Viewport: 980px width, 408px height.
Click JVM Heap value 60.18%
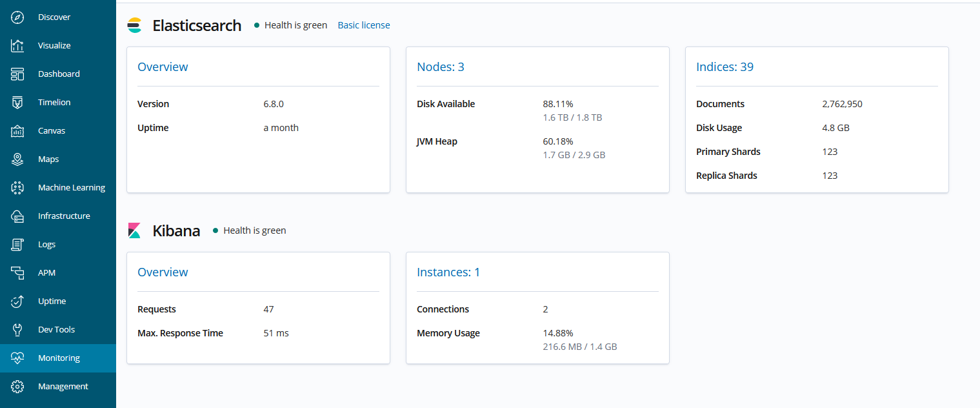tap(558, 141)
